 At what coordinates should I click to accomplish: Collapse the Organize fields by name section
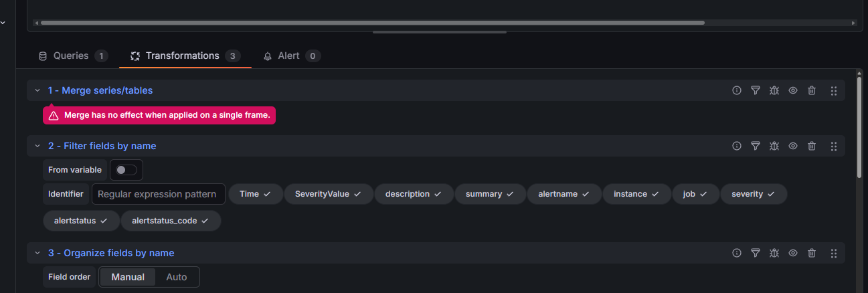click(37, 253)
